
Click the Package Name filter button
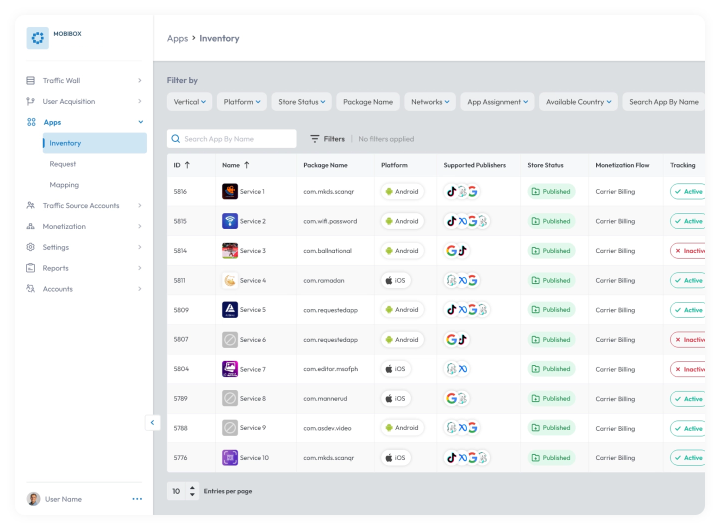point(368,102)
